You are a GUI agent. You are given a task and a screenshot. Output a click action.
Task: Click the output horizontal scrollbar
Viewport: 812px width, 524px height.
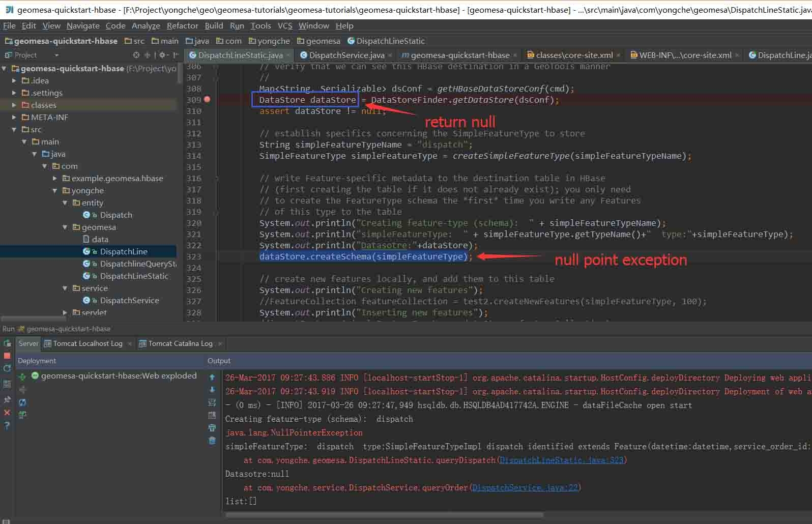pyautogui.click(x=384, y=515)
